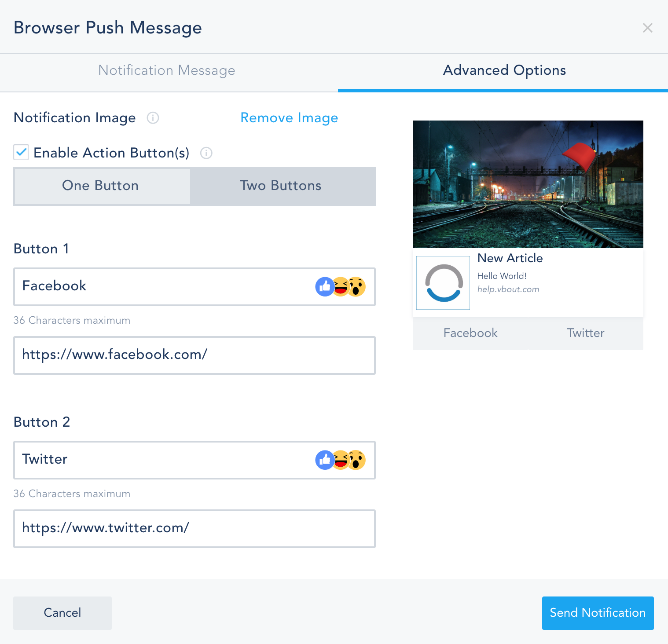This screenshot has height=644, width=668.
Task: Open the emoji picker in the Facebook field
Action: (341, 287)
